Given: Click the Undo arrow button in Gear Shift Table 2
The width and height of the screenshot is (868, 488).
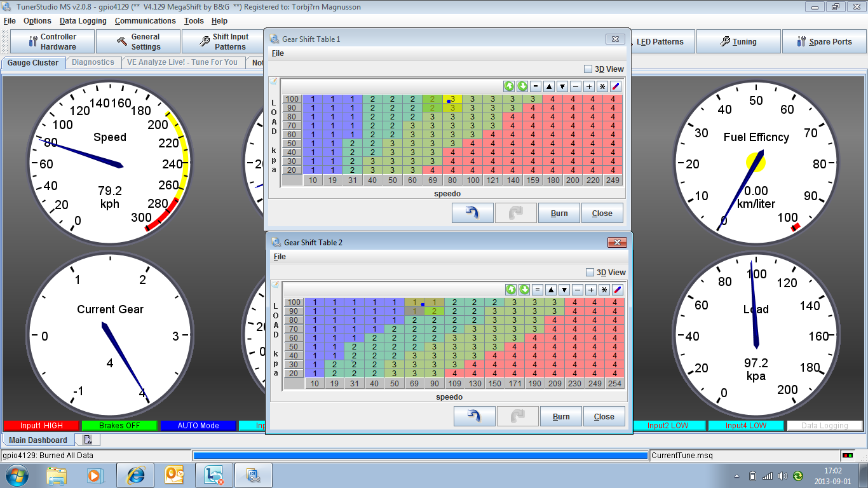Looking at the screenshot, I should [474, 416].
